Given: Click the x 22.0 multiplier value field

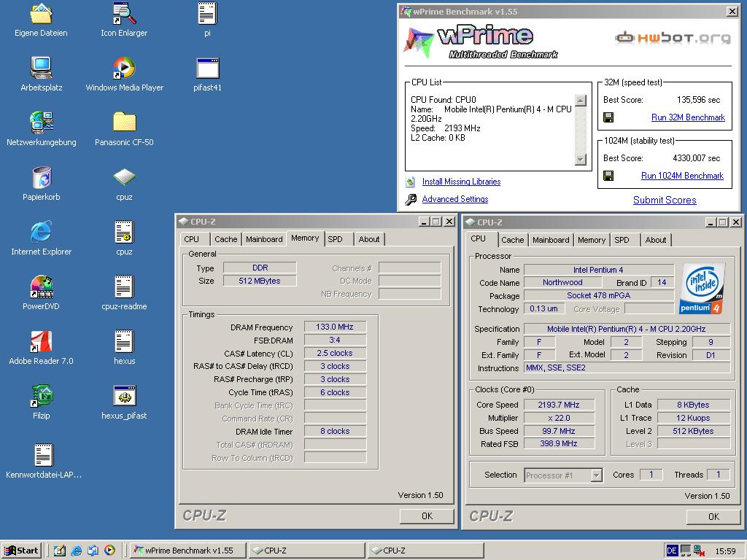Looking at the screenshot, I should (559, 418).
